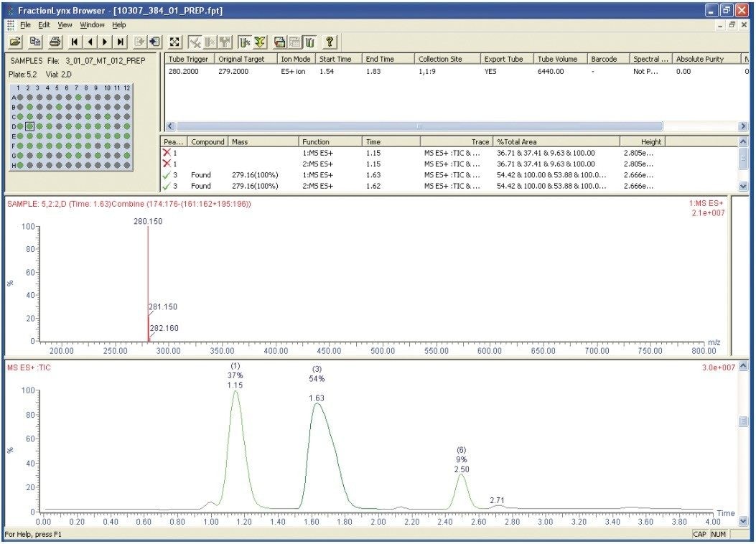Click the red X status for peak 1
The height and width of the screenshot is (544, 756).
point(167,151)
